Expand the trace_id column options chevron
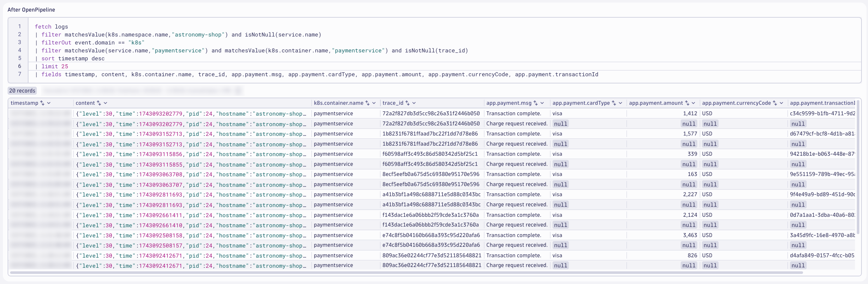This screenshot has height=284, width=868. [x=414, y=103]
